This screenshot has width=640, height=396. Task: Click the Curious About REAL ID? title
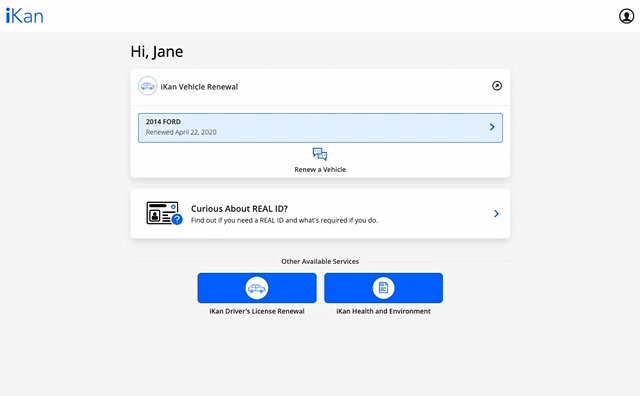[239, 209]
